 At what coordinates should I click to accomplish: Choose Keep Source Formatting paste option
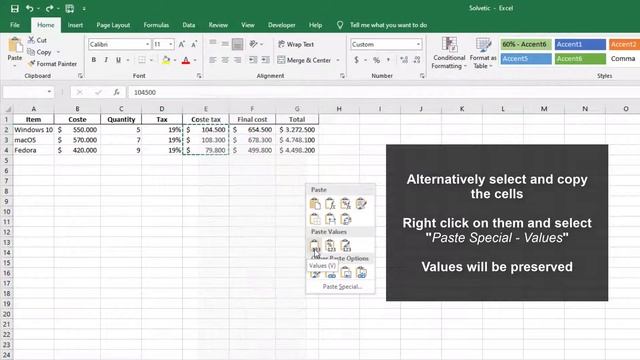[361, 203]
